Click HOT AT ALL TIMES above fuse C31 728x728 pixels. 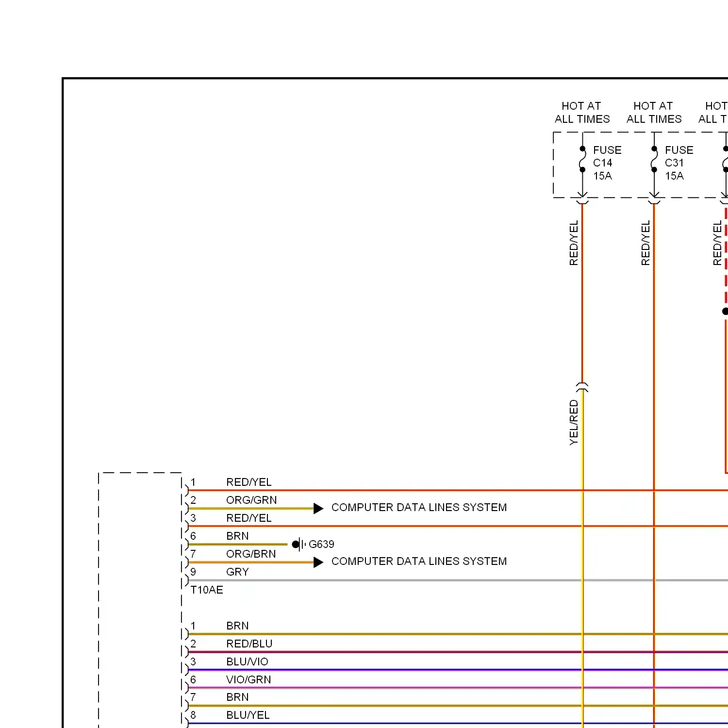[654, 113]
